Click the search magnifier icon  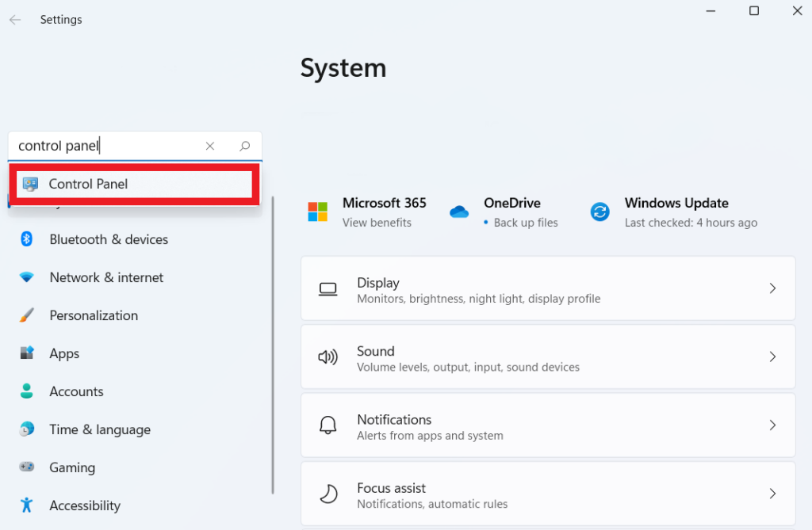245,146
